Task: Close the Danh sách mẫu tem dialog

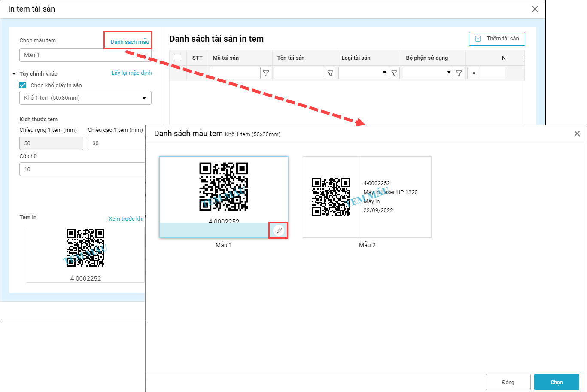Action: pos(577,134)
